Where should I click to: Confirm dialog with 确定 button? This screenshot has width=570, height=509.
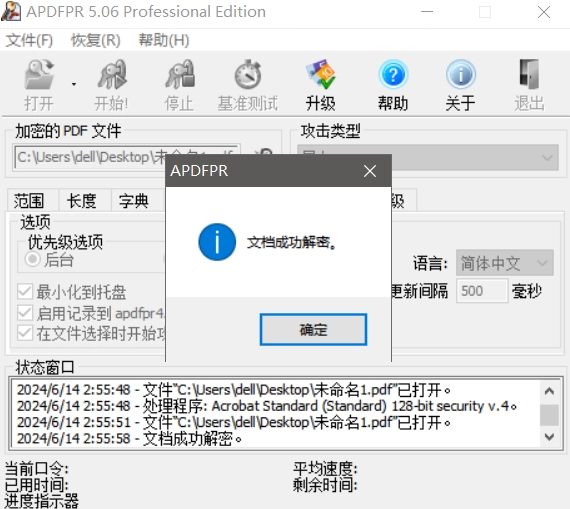[x=313, y=329]
